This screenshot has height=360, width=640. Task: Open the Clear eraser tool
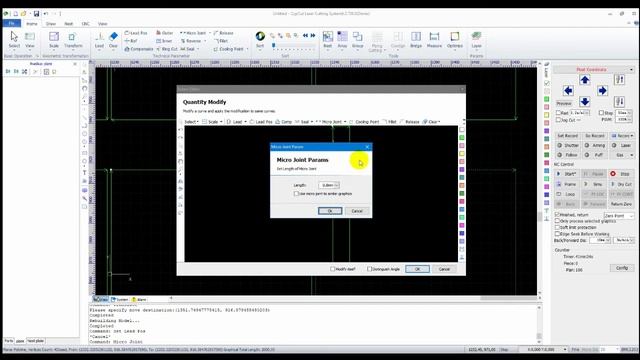click(113, 40)
